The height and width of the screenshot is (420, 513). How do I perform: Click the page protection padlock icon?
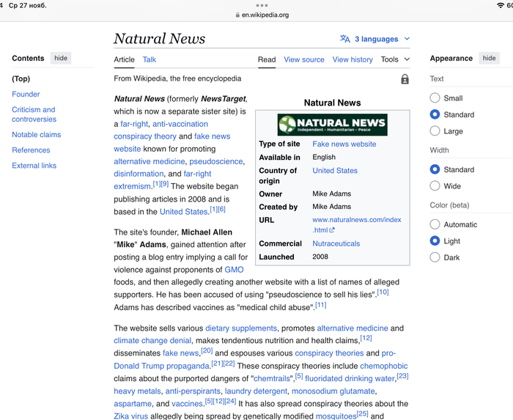point(405,79)
